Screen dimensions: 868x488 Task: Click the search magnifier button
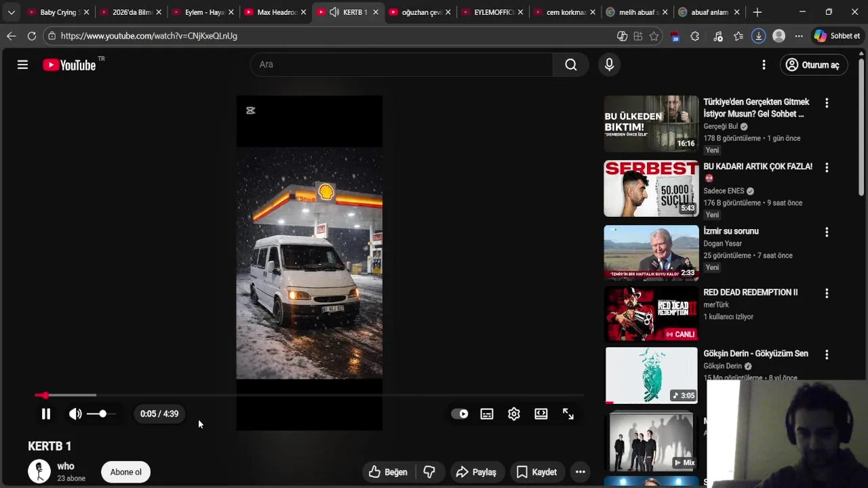pyautogui.click(x=571, y=64)
